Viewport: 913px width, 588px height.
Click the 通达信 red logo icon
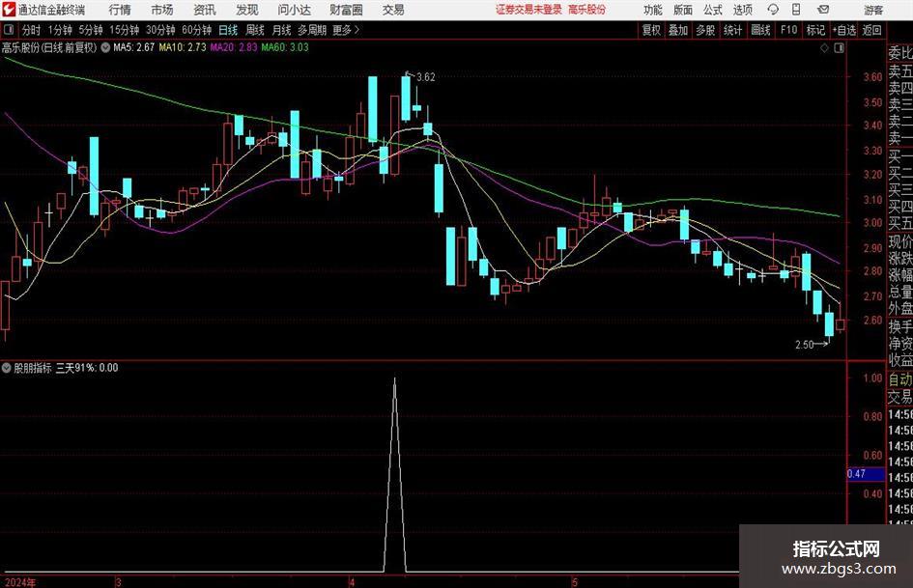[8, 10]
